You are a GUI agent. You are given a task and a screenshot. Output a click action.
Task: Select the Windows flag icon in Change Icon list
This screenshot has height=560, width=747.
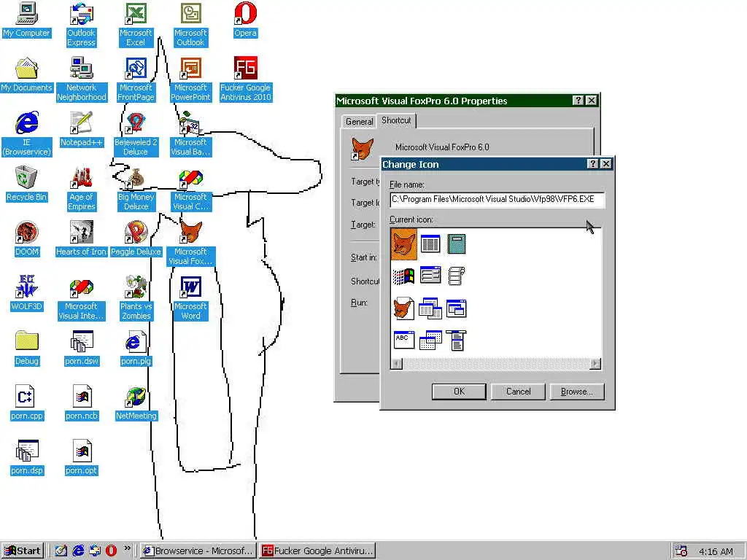point(403,276)
